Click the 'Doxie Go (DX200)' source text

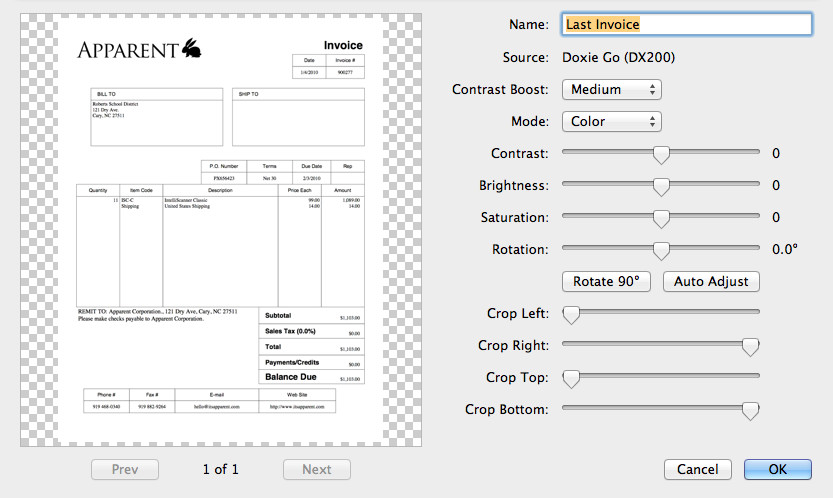618,57
